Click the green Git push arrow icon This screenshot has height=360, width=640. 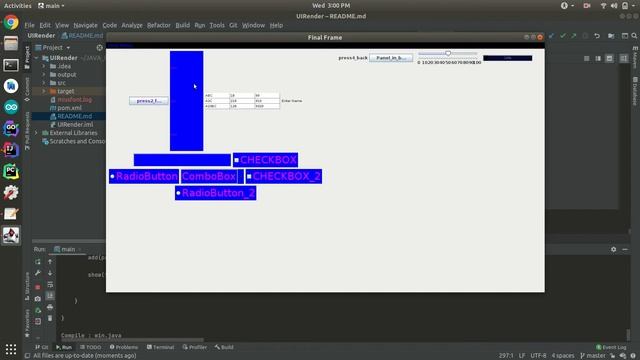click(573, 36)
